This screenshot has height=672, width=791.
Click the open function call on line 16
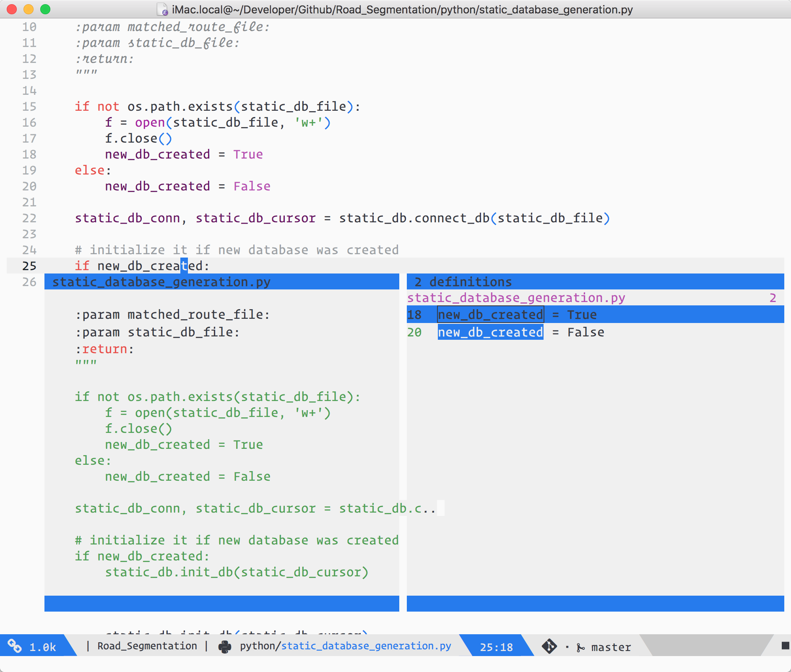pyautogui.click(x=149, y=122)
